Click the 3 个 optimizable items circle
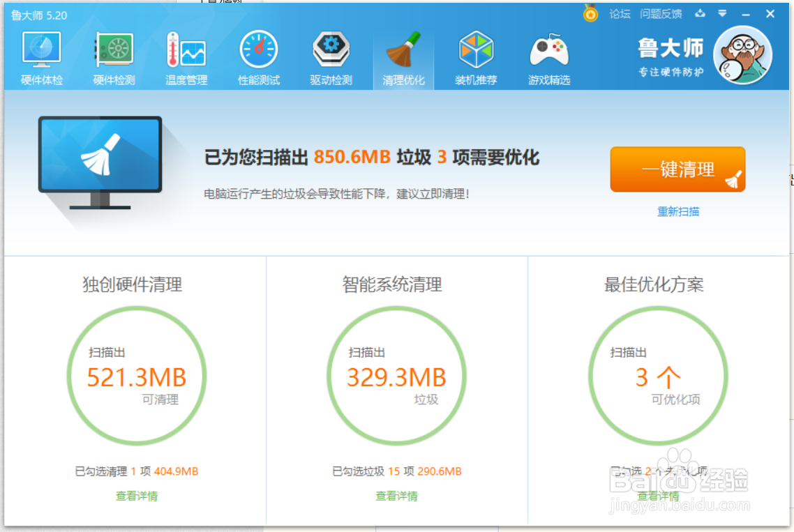The height and width of the screenshot is (532, 794). click(658, 376)
